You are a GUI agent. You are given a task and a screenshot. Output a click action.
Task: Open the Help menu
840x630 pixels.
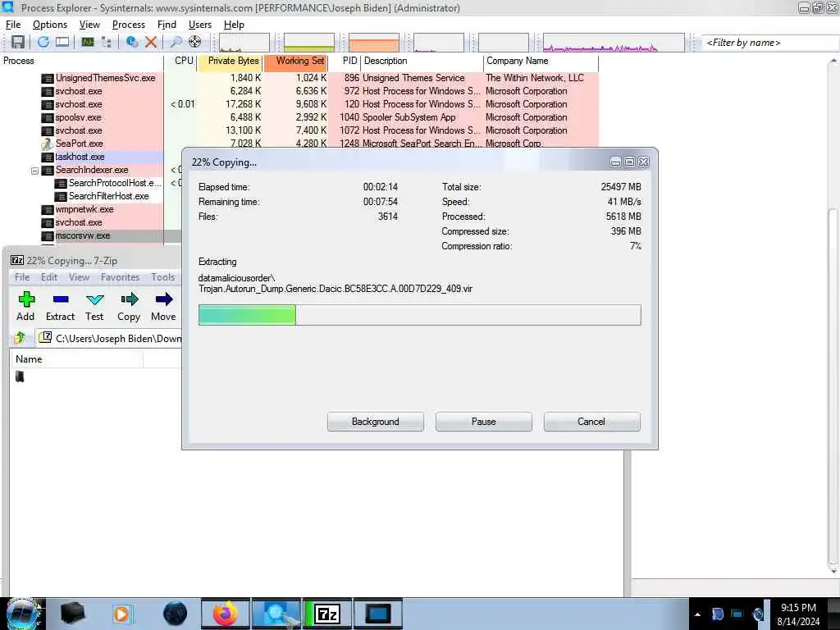pos(234,25)
